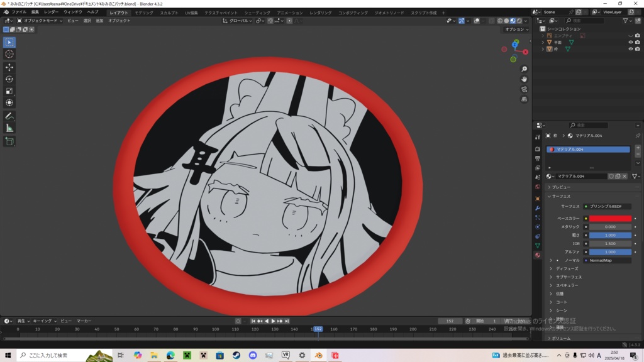The image size is (644, 362).
Task: Open the Object Data green triangle tab
Action: coord(538,246)
